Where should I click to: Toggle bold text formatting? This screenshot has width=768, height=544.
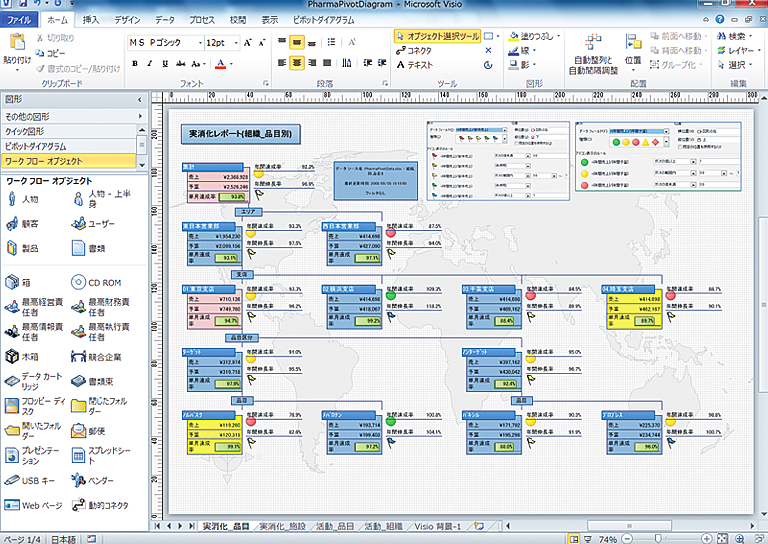tap(135, 63)
